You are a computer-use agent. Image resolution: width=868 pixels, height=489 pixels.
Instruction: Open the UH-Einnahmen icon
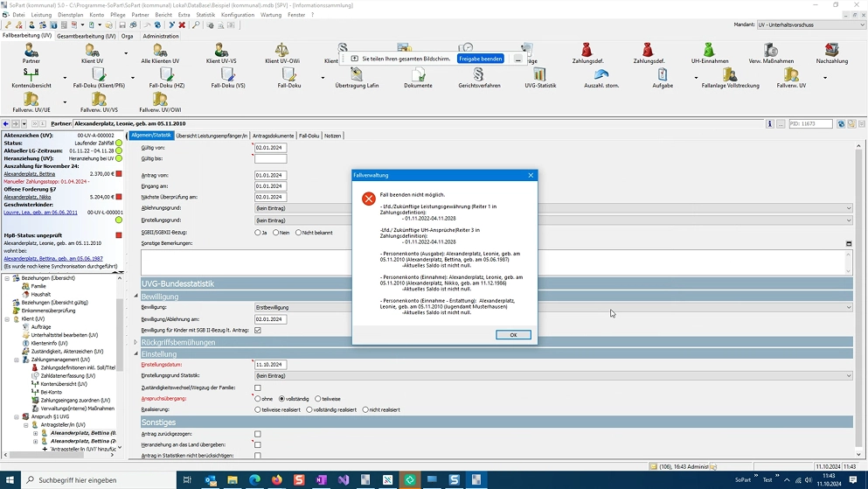click(x=709, y=51)
